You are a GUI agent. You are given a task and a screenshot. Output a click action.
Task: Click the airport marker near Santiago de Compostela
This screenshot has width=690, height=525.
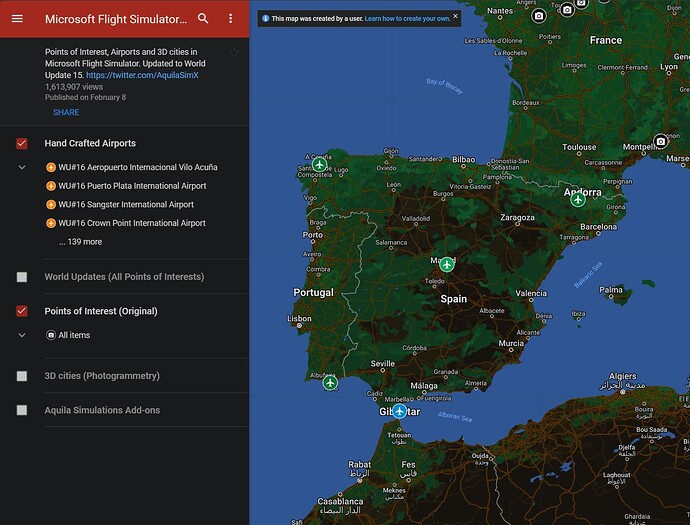320,164
